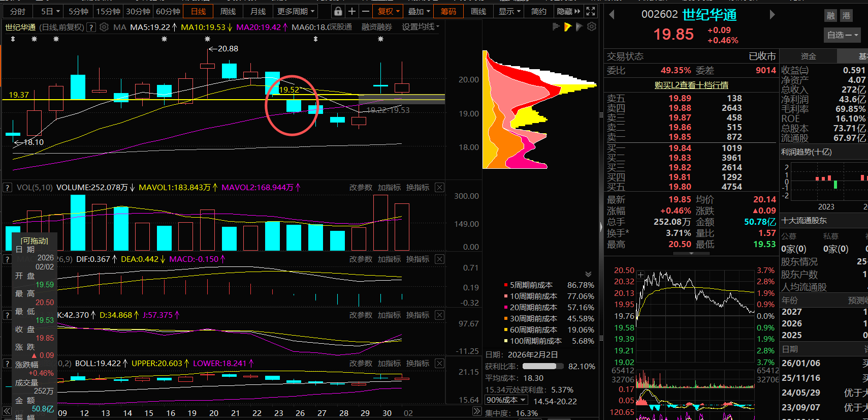This screenshot has width=868, height=420.
Task: Select the 月线 monthly period
Action: pyautogui.click(x=258, y=11)
